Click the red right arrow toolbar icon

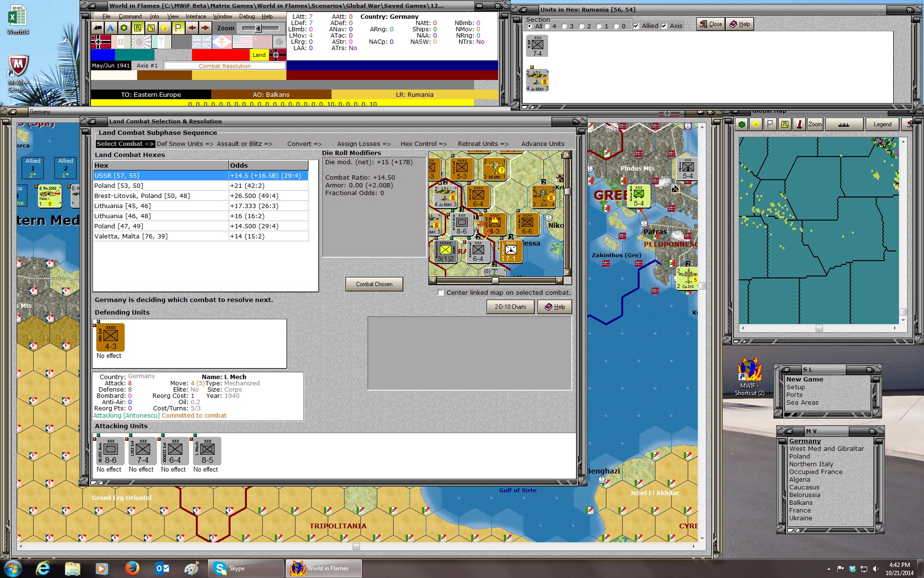coord(205,28)
